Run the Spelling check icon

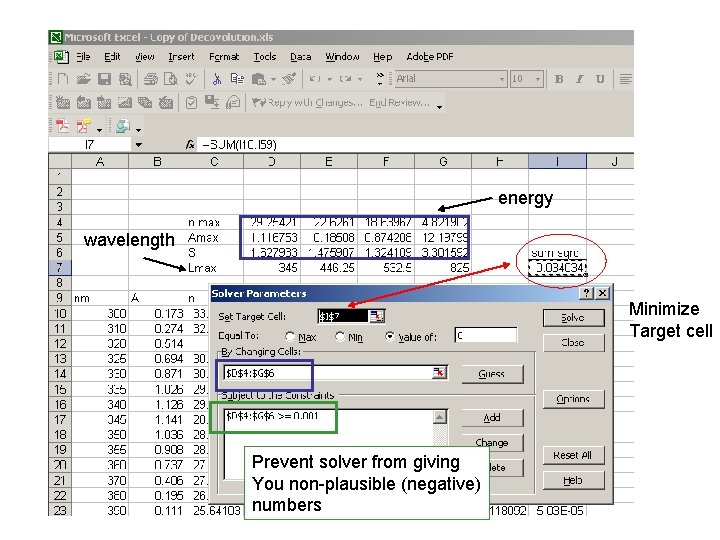pos(191,79)
